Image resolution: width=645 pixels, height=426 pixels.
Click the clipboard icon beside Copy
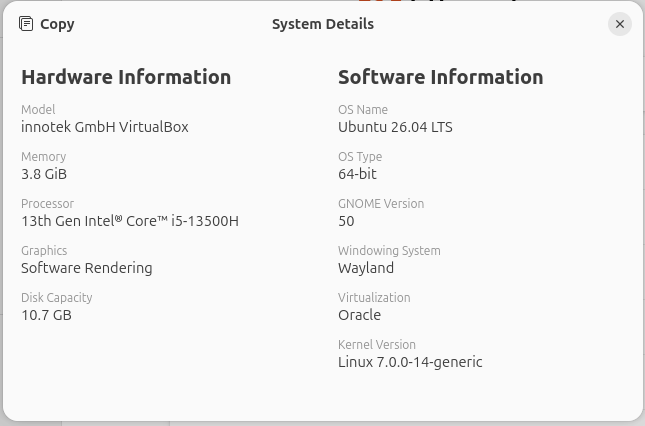coord(27,24)
